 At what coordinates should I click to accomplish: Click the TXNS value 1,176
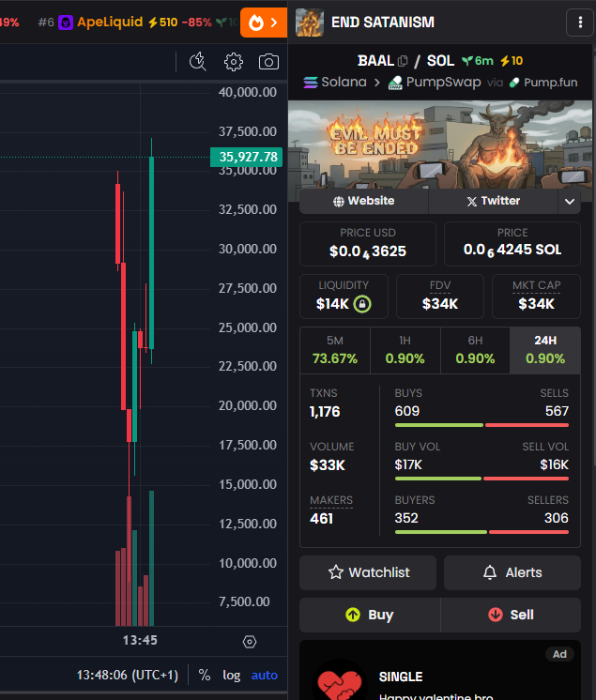click(x=325, y=412)
